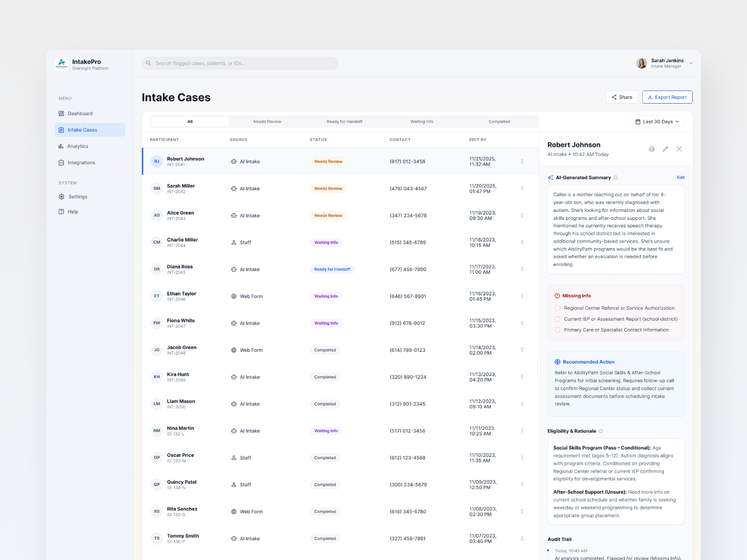Switch to the Needs Review tab
This screenshot has width=747, height=560.
point(267,122)
